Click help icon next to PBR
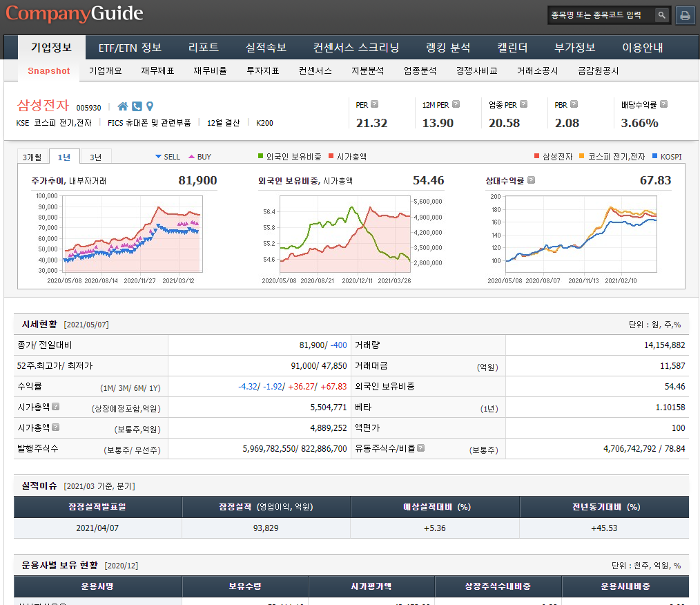The image size is (700, 605). pos(574,104)
